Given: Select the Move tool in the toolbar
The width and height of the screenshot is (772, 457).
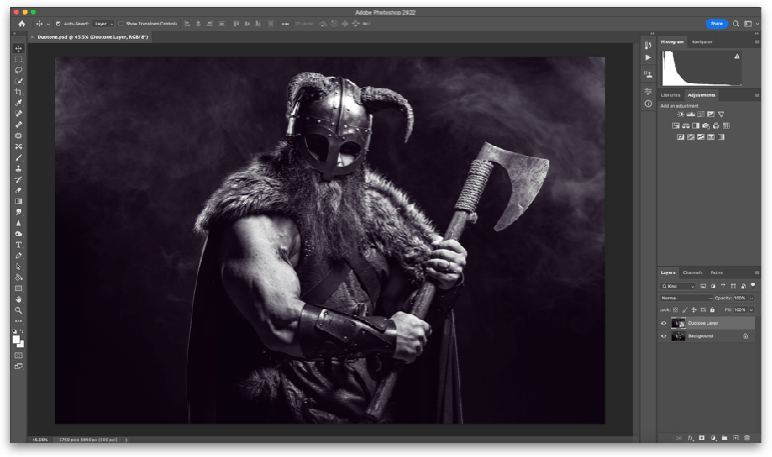Looking at the screenshot, I should pyautogui.click(x=18, y=48).
